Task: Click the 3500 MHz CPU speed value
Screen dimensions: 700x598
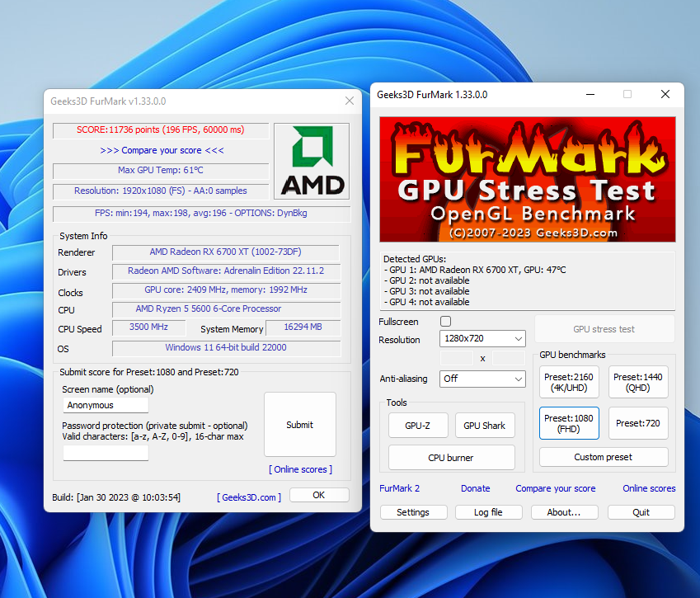Action: pos(148,327)
